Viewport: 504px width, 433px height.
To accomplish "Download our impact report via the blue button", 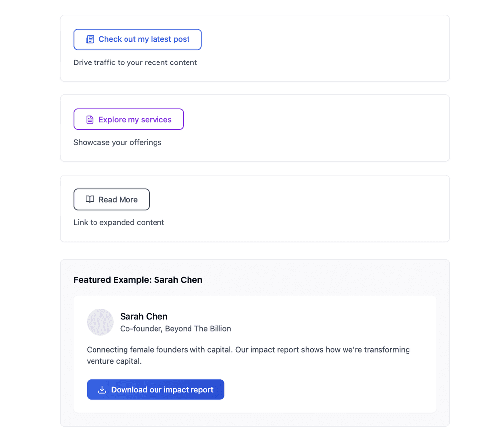I will tap(156, 389).
